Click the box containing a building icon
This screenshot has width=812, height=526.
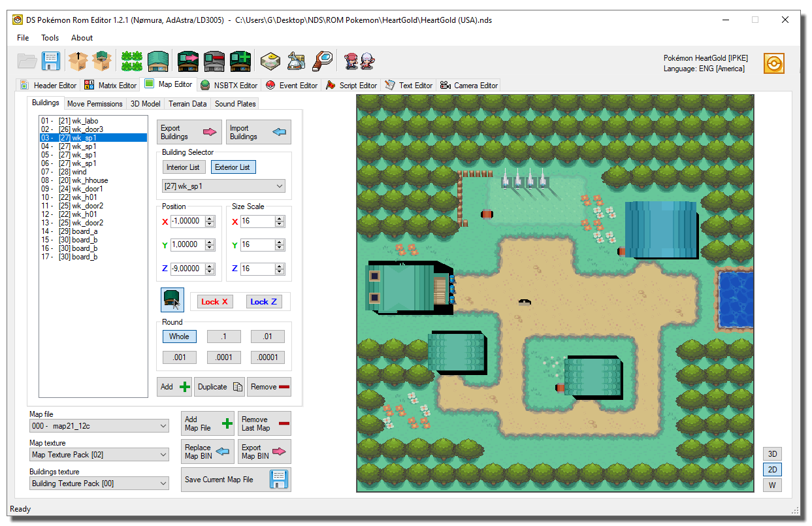(x=101, y=61)
